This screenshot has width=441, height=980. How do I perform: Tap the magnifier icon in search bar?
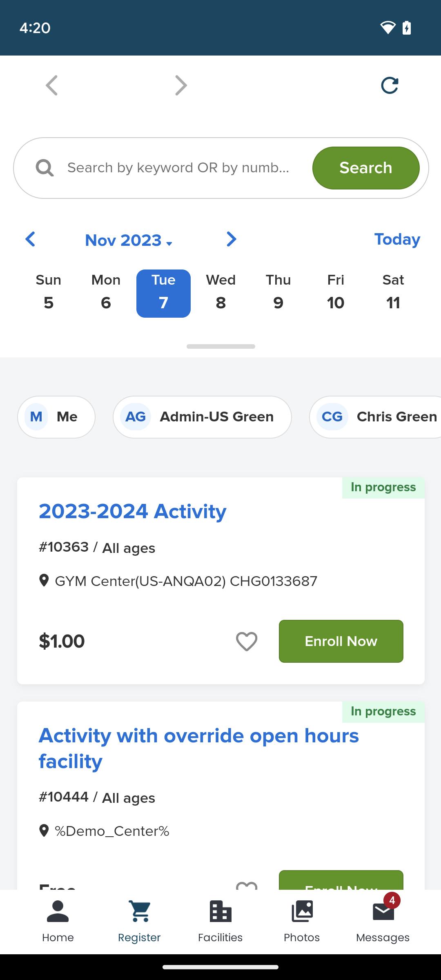45,168
